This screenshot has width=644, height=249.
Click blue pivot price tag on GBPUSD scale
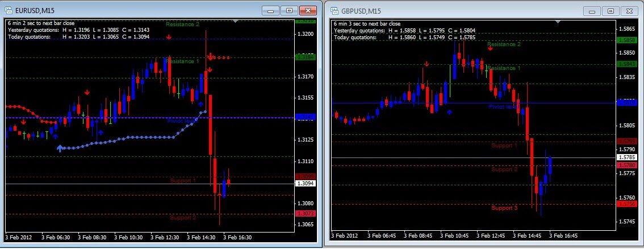[x=627, y=103]
